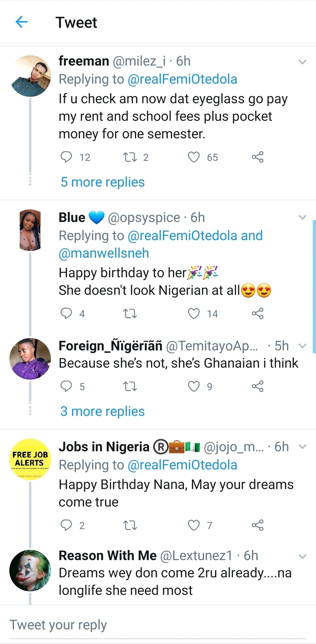Reply to freeman's tweet via comment icon

(66, 157)
